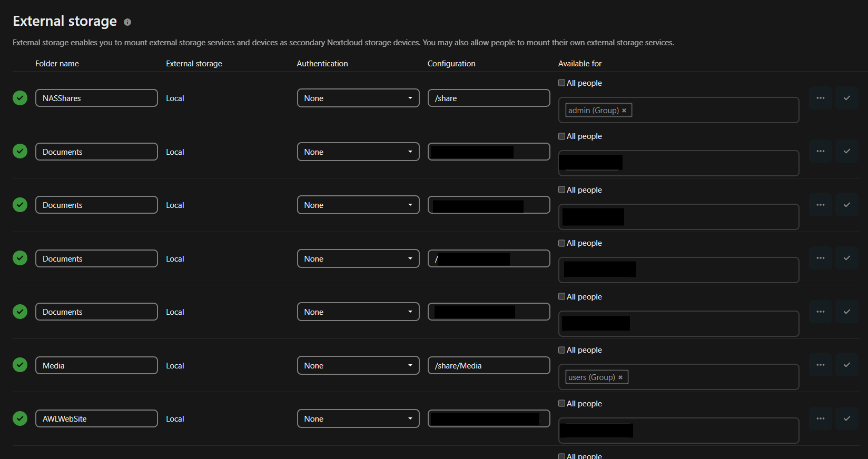
Task: Click status check of the second Documents row
Action: [20, 205]
